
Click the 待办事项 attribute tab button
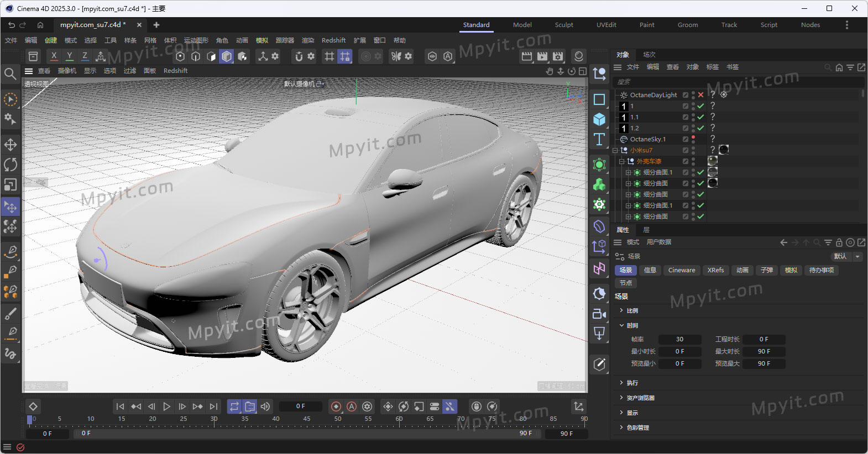(822, 270)
